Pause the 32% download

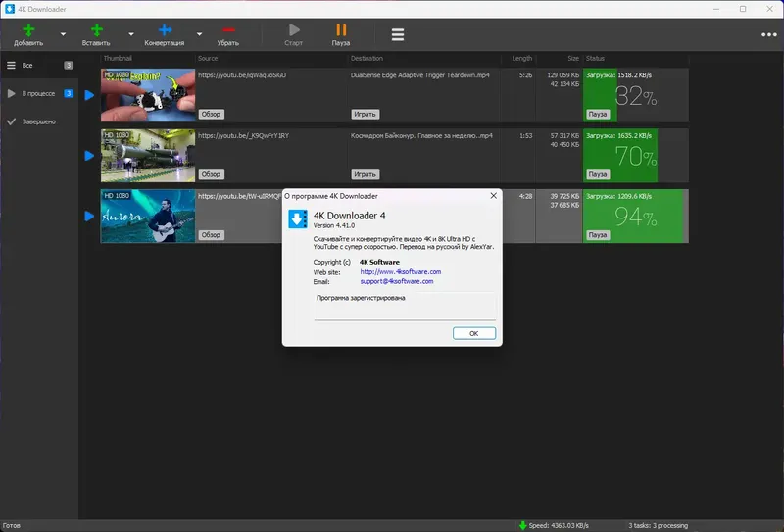598,114
